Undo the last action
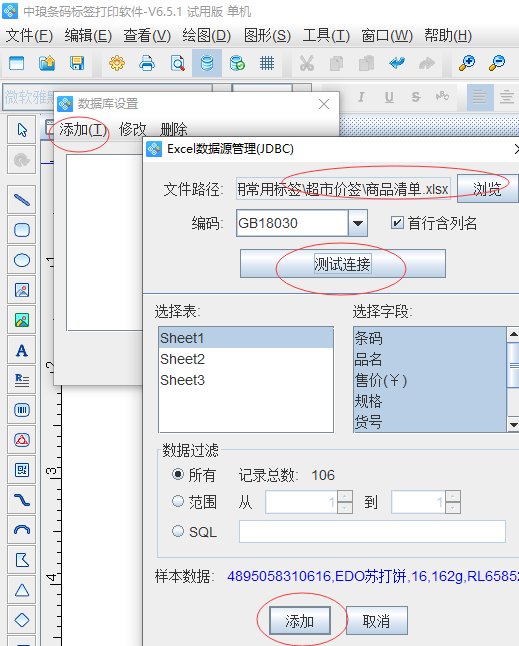This screenshot has height=646, width=519. coord(397,63)
